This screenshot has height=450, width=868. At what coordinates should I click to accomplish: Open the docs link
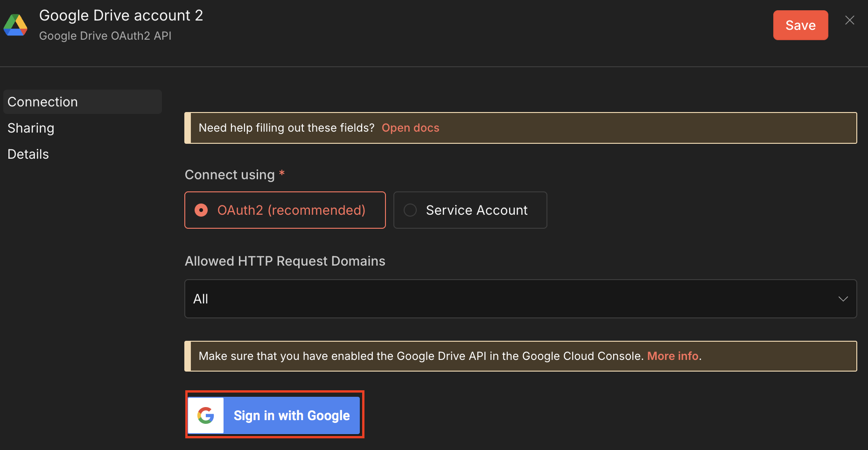click(410, 128)
